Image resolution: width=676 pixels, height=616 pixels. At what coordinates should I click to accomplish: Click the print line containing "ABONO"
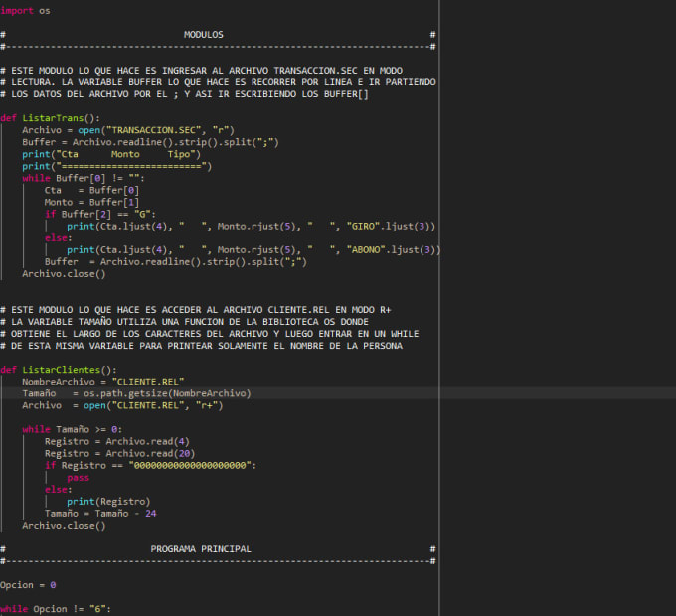(x=253, y=249)
